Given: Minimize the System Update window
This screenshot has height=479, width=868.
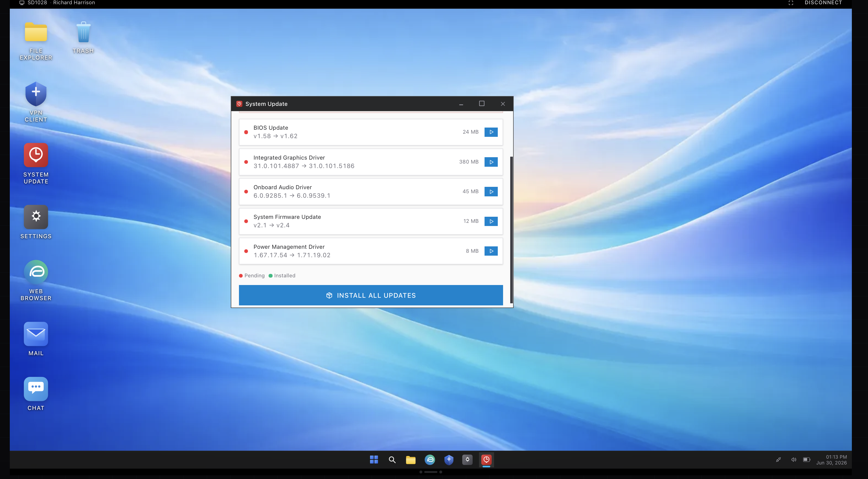Looking at the screenshot, I should coord(461,104).
